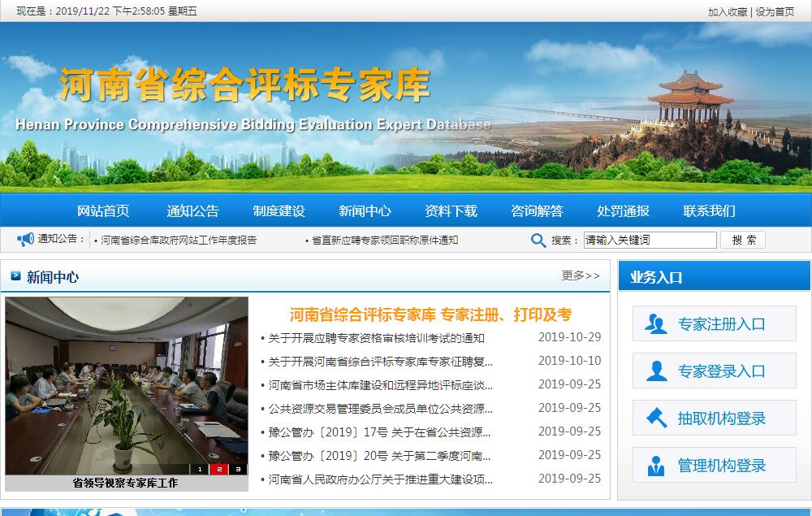812x516 pixels.
Task: Click the 加入收藏 link
Action: tap(727, 11)
